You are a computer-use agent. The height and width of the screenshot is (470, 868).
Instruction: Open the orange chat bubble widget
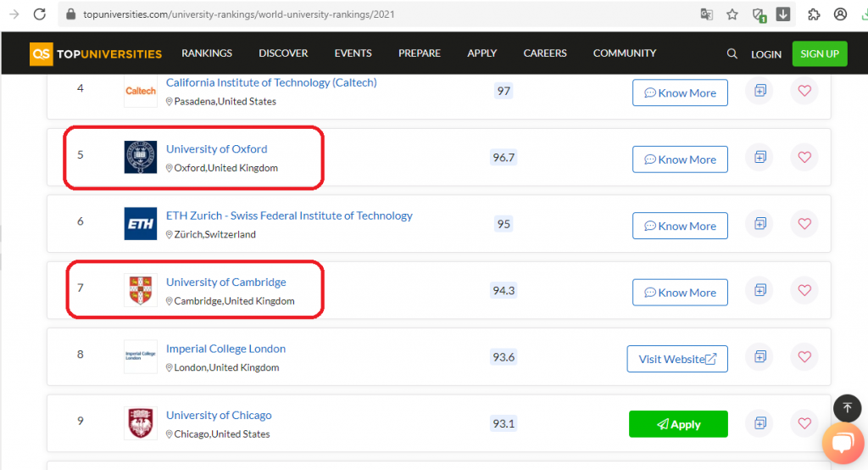pos(843,444)
